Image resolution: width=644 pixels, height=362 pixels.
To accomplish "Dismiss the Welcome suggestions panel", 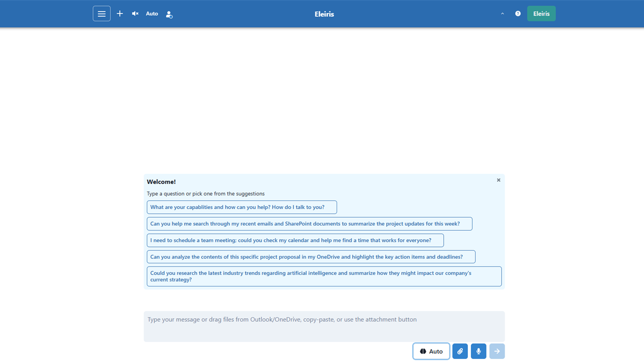I will tap(499, 180).
